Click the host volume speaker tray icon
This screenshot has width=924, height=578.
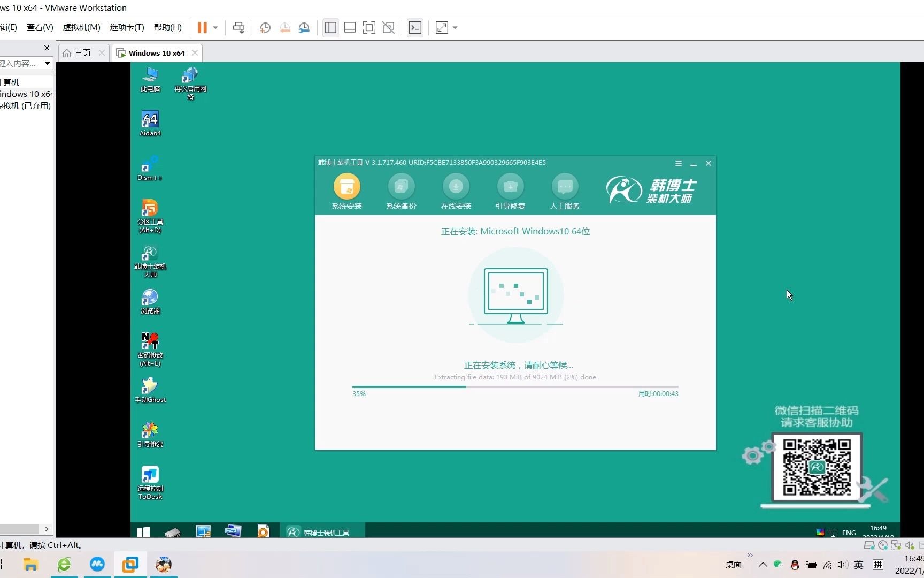(x=843, y=565)
